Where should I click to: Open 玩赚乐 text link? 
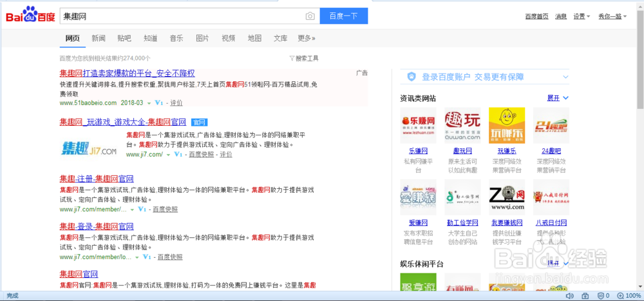[507, 151]
